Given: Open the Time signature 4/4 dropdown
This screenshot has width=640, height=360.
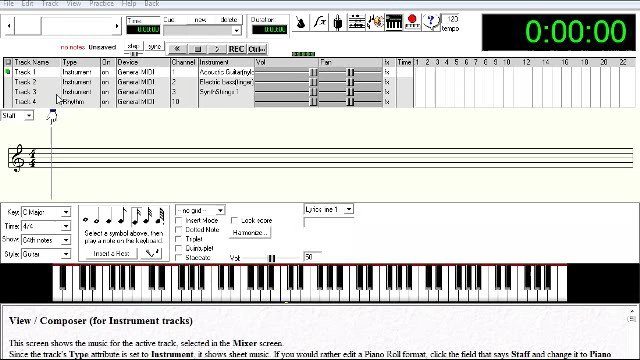Looking at the screenshot, I should (66, 226).
